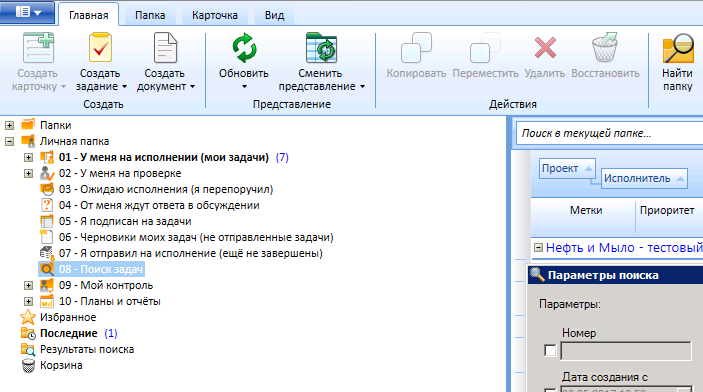Viewport: 703px width, 392px height.
Task: Click the icon of 02 - У меня на проверке
Action: (47, 173)
